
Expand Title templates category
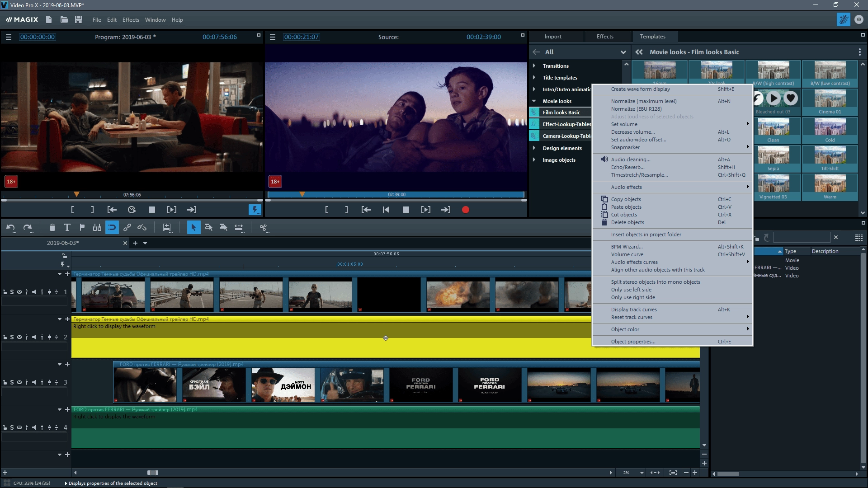[x=534, y=78]
